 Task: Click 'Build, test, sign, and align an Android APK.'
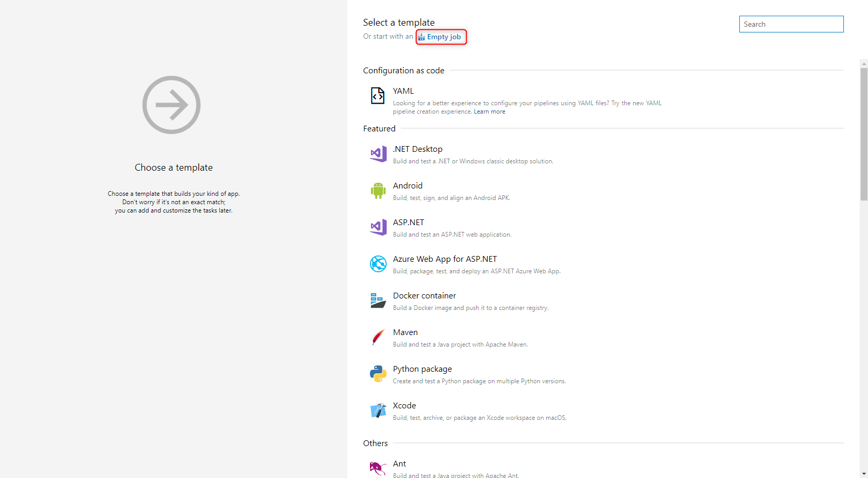pyautogui.click(x=452, y=198)
